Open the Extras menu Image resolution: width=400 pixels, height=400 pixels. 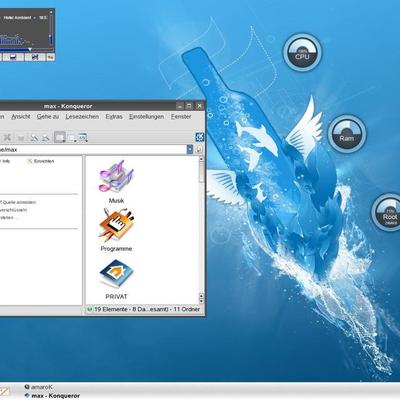pos(114,117)
